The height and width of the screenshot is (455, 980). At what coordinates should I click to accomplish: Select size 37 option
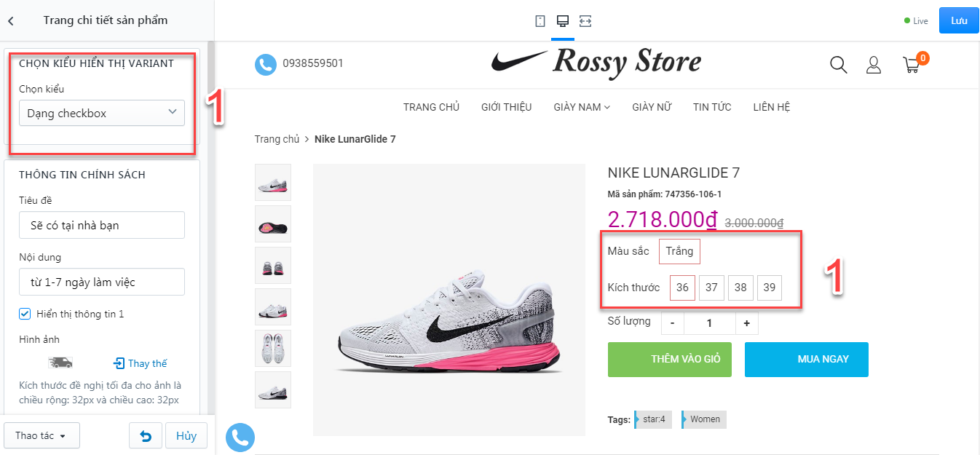(x=711, y=288)
